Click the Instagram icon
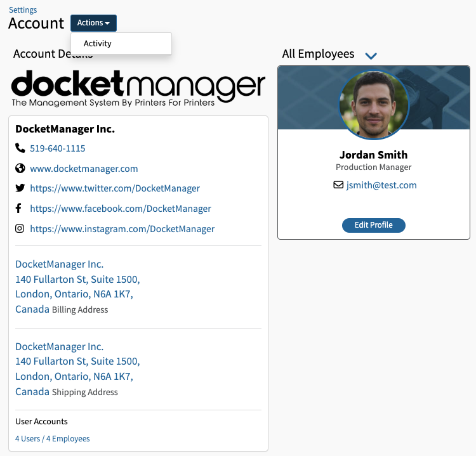 pos(20,228)
